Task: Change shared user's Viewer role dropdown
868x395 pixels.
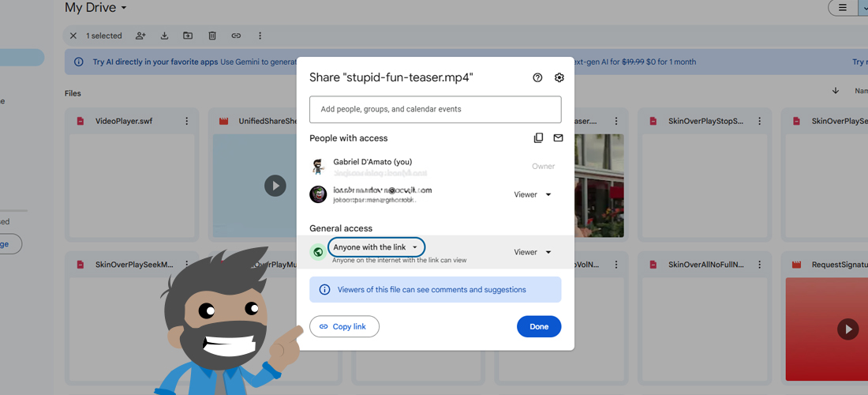Action: tap(533, 194)
